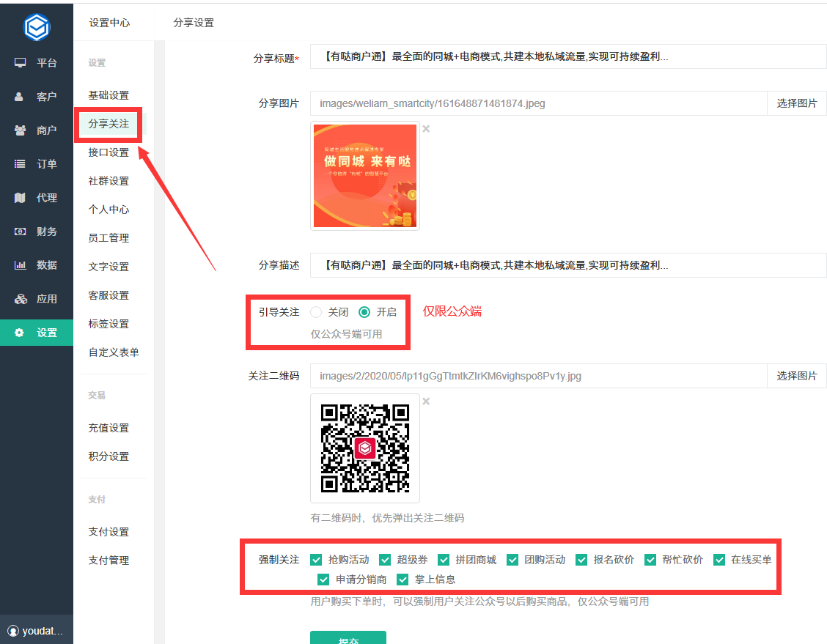
Task: Toggle 抢购活动 checkbox
Action: pyautogui.click(x=316, y=560)
